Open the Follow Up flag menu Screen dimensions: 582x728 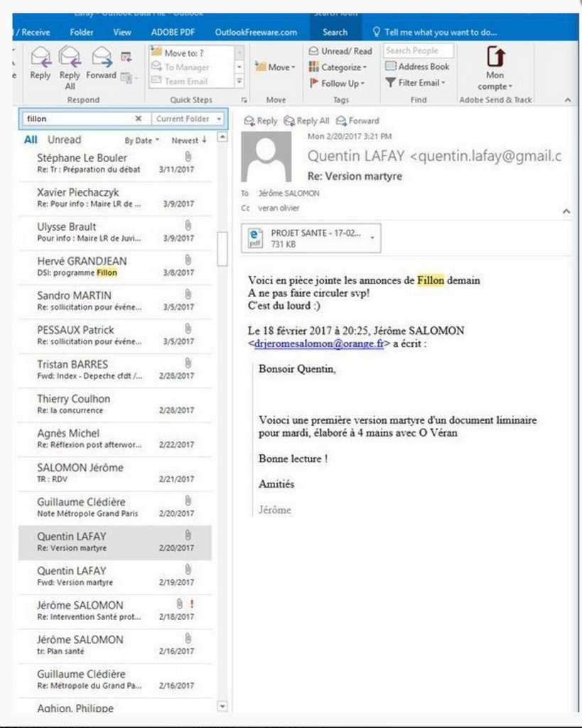[x=337, y=83]
